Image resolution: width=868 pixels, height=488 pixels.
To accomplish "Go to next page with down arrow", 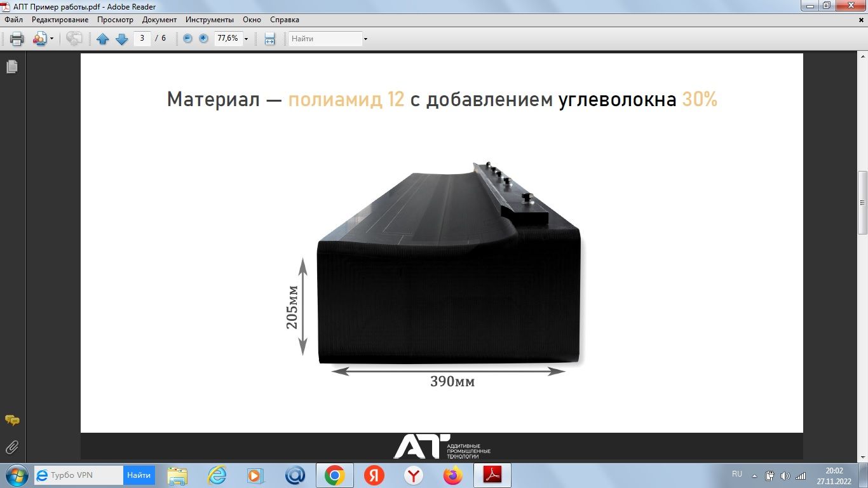I will pyautogui.click(x=121, y=38).
